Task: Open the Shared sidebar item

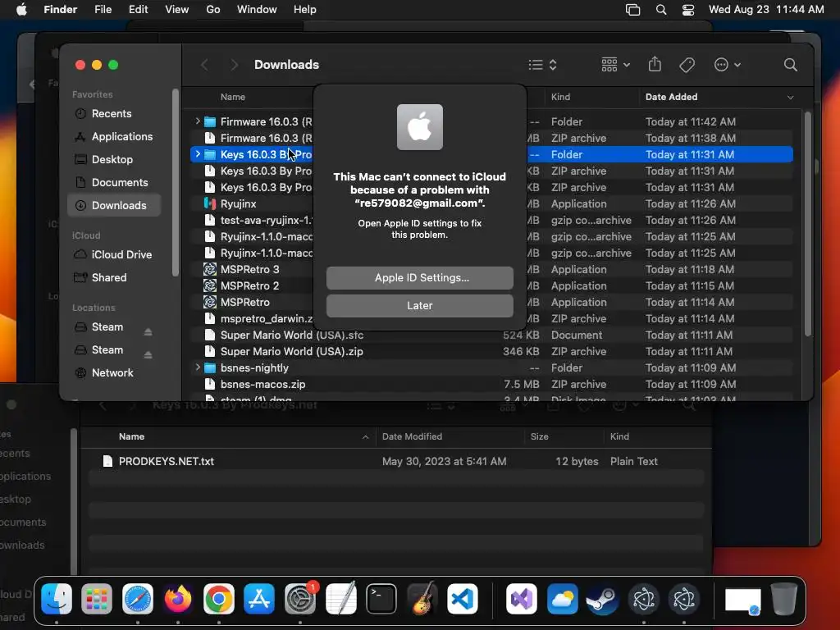Action: 109,277
